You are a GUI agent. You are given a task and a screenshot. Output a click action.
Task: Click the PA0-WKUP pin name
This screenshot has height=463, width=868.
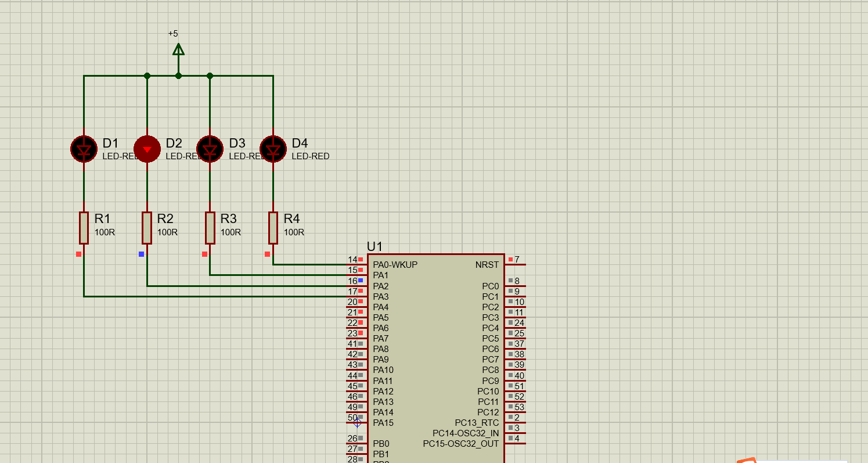pos(395,265)
